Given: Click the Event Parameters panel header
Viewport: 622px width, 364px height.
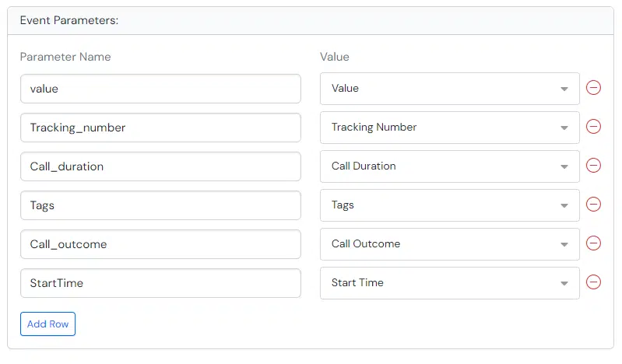Looking at the screenshot, I should (311, 21).
